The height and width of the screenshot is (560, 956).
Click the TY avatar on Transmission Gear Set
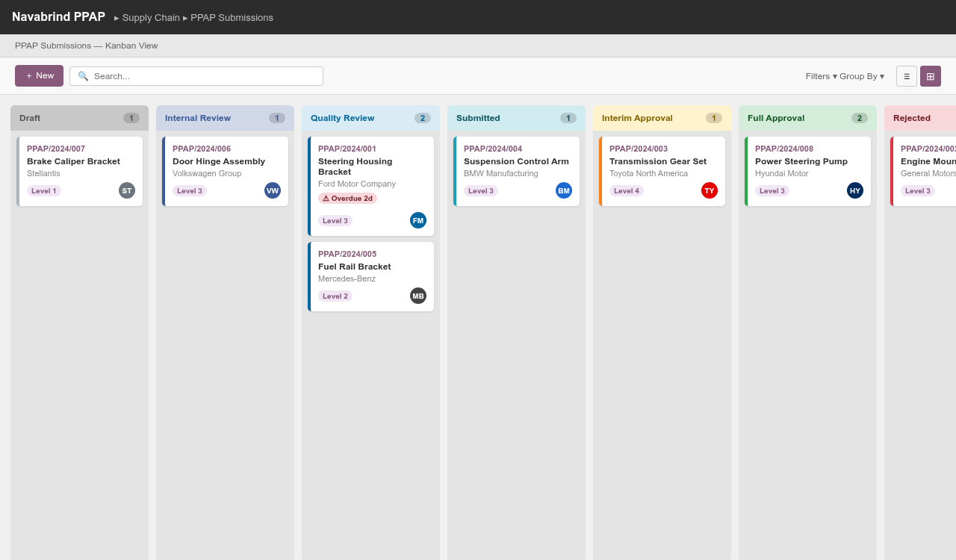click(x=709, y=190)
